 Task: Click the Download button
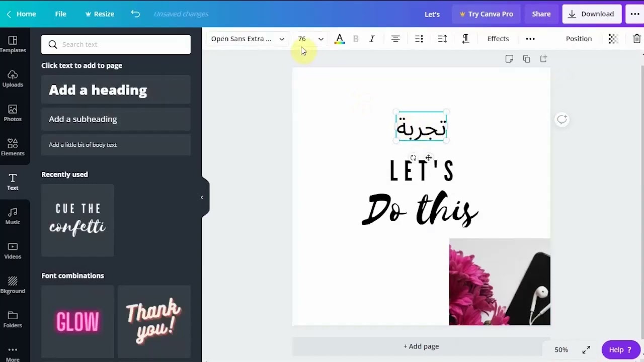tap(592, 14)
